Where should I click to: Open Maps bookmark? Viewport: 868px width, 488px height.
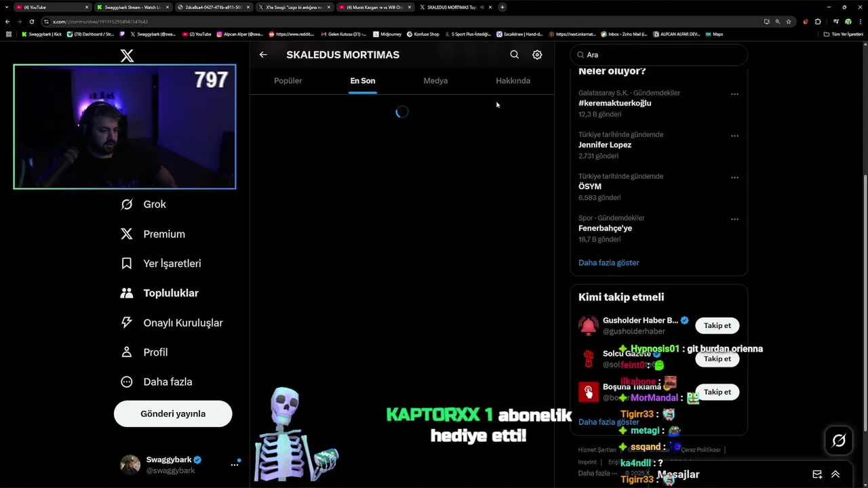pyautogui.click(x=714, y=34)
